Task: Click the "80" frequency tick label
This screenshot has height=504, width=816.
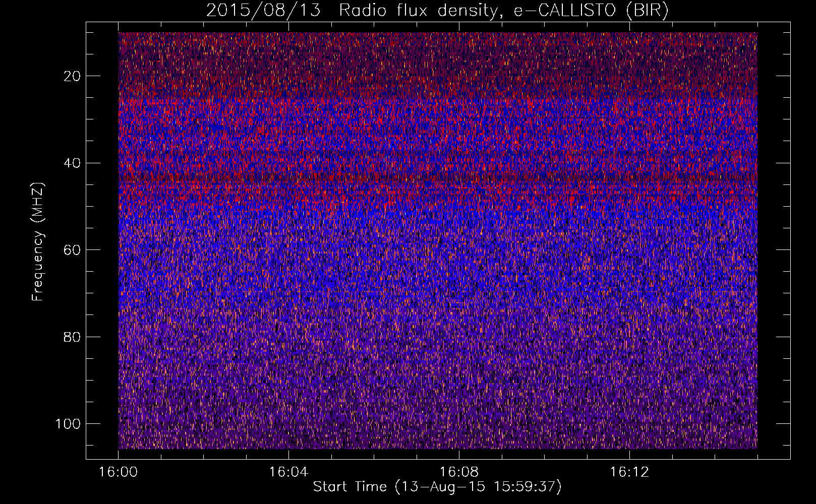Action: tap(72, 337)
